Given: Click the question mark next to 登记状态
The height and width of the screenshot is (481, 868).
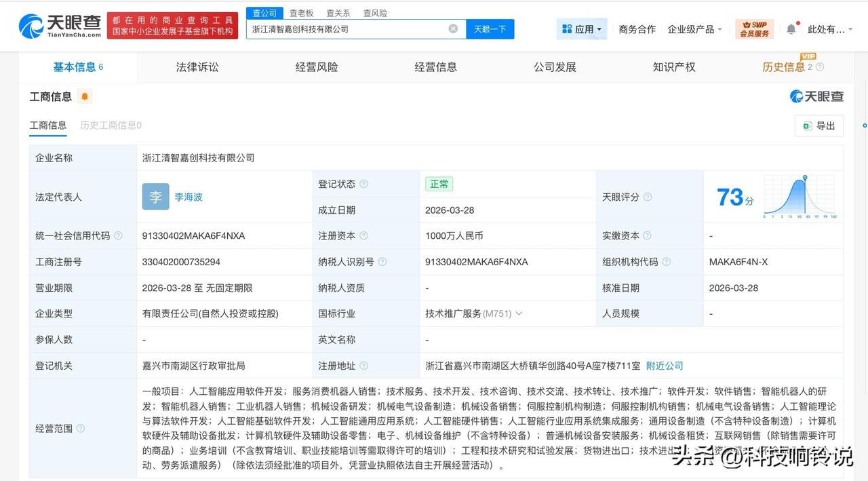Looking at the screenshot, I should coord(364,183).
